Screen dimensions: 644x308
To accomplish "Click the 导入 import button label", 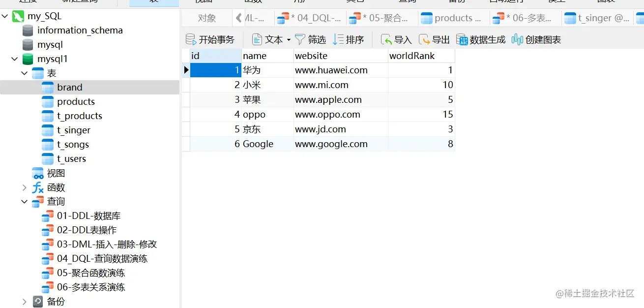I will click(403, 40).
